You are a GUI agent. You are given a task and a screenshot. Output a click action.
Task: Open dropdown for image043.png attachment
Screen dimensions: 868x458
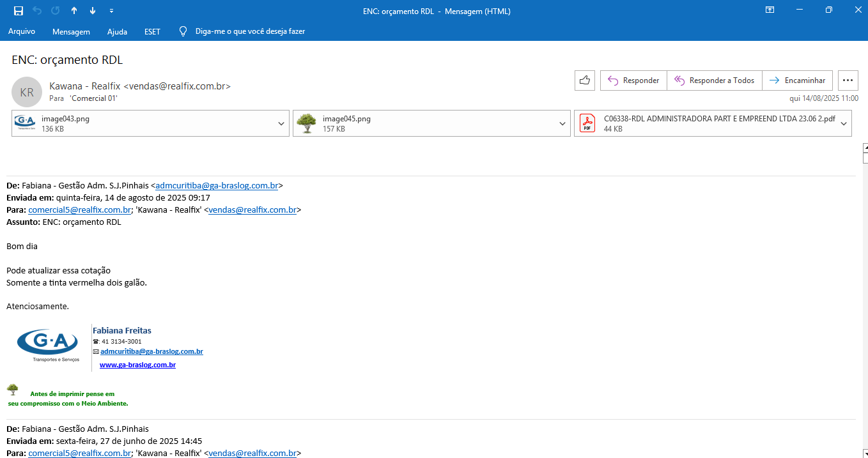[281, 124]
